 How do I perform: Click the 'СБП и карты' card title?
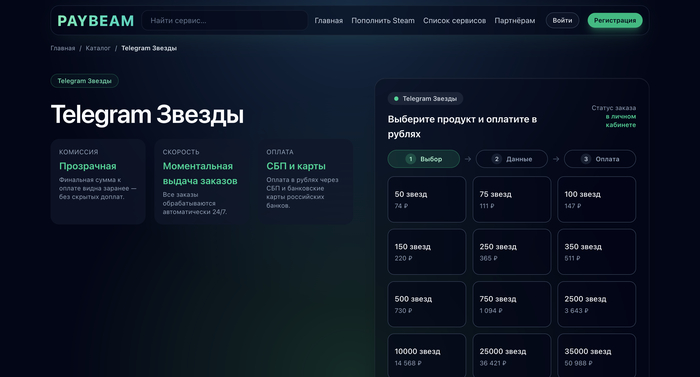tap(296, 166)
